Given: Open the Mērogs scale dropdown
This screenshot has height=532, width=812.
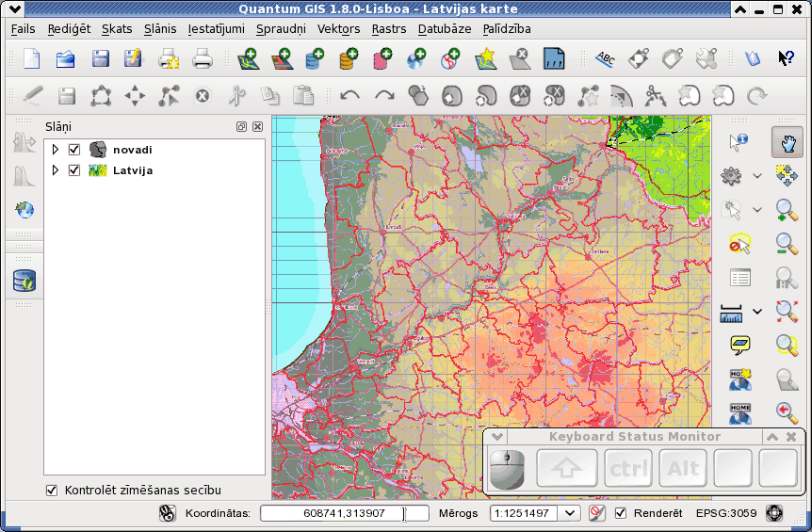Looking at the screenshot, I should [x=570, y=513].
